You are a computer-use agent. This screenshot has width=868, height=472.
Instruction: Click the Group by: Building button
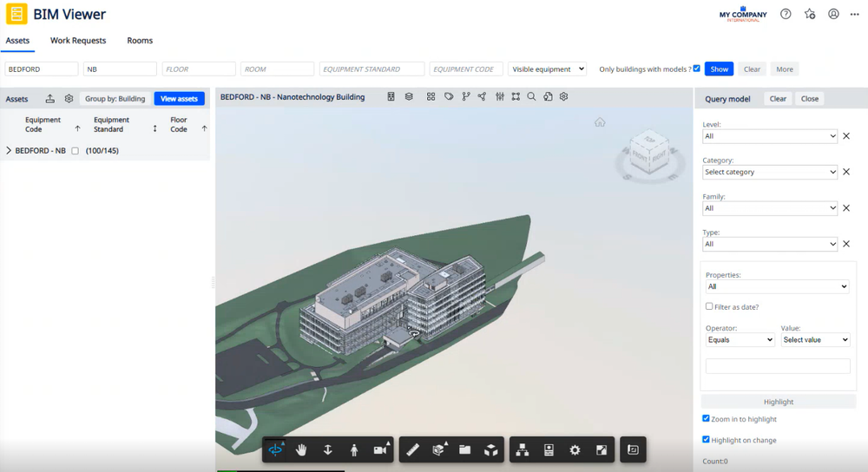[115, 99]
